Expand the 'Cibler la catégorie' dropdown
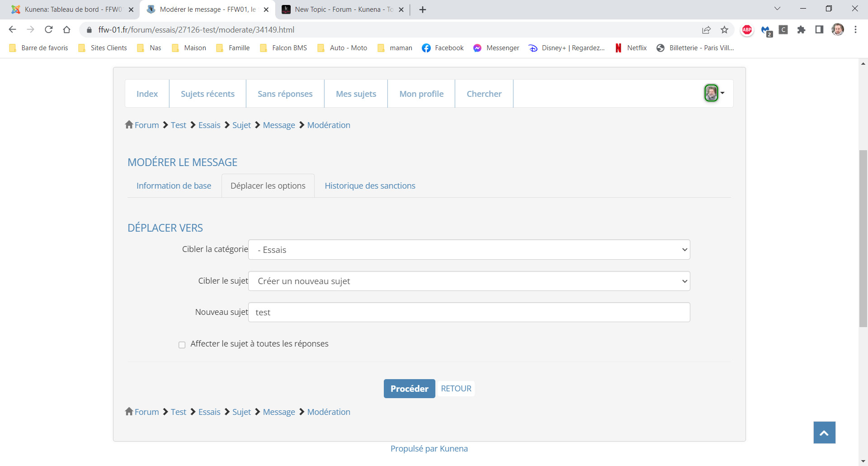This screenshot has height=466, width=868. (469, 250)
